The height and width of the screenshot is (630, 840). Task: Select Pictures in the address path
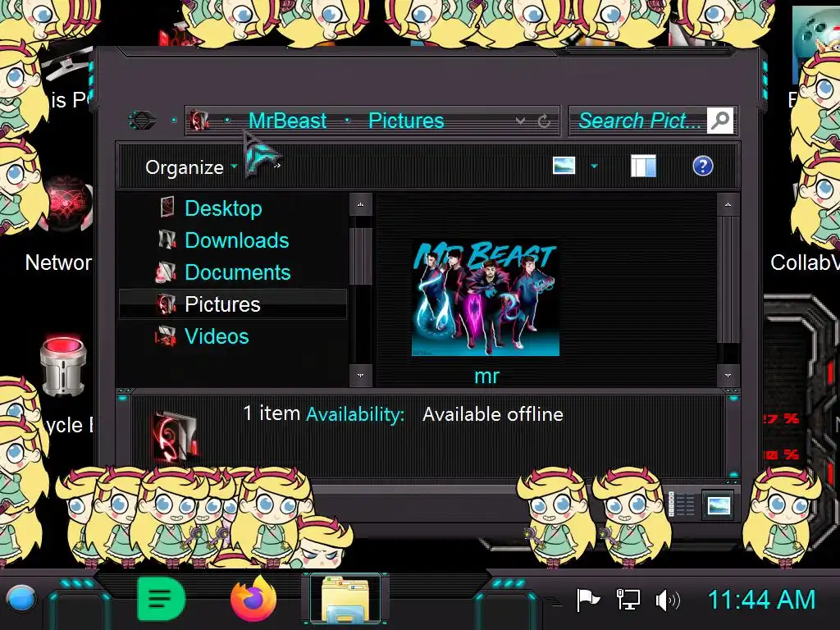[x=406, y=121]
